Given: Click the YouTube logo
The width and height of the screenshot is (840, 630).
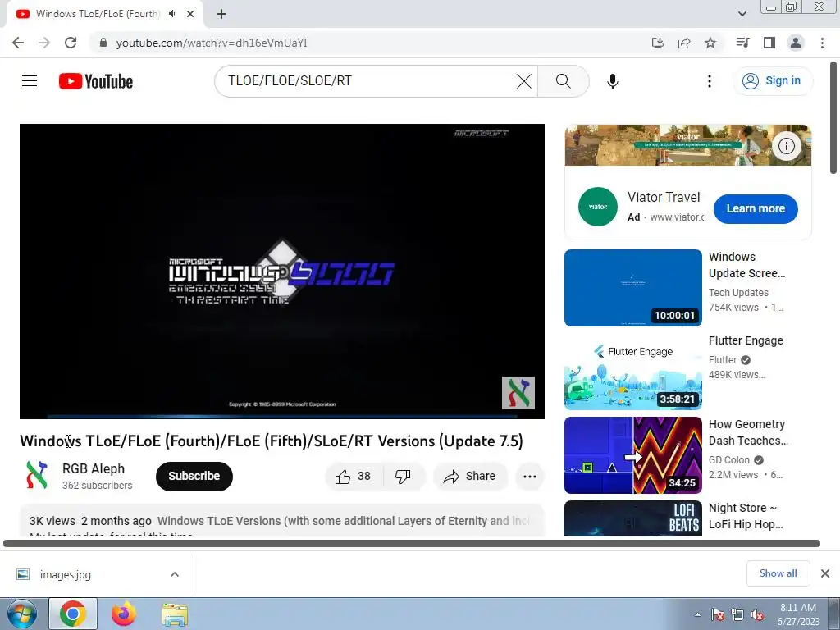Looking at the screenshot, I should click(96, 81).
